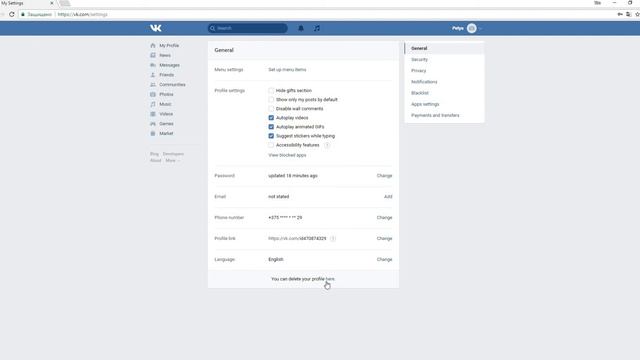Click the VK logo in the header

156,28
